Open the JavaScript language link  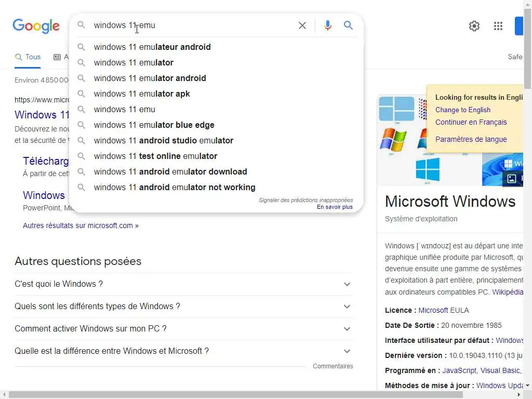pos(459,371)
